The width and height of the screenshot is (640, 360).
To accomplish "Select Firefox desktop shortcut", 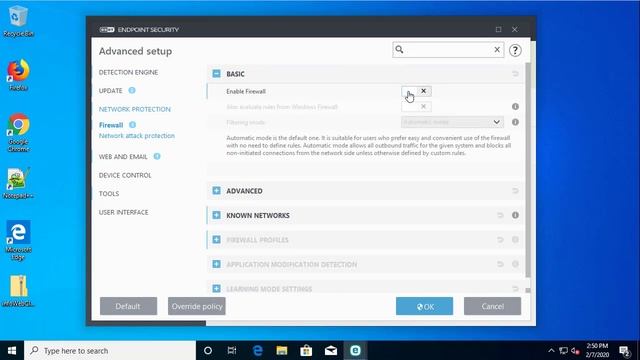I will tap(18, 75).
